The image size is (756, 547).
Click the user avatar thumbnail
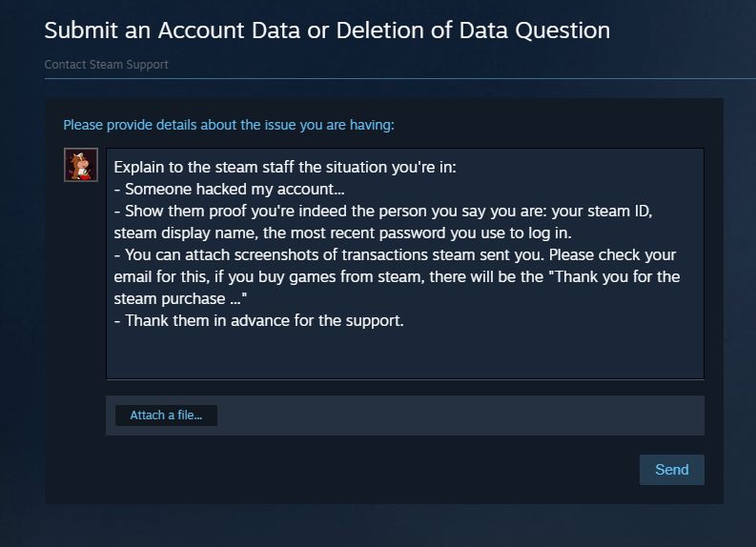coord(81,165)
